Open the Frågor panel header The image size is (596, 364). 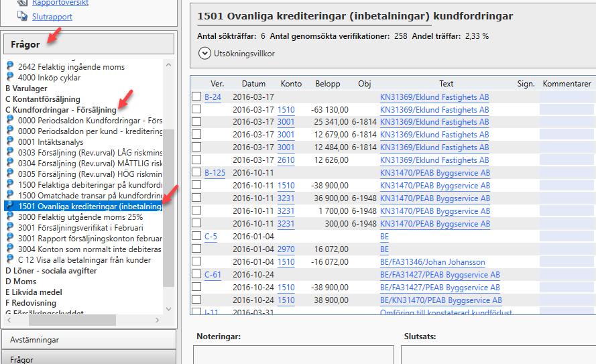coord(89,44)
